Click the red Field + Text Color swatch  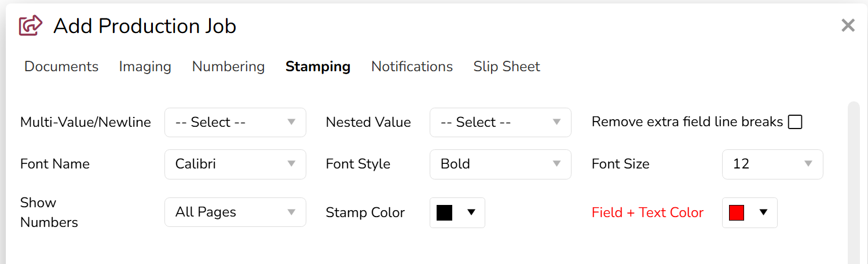tap(737, 212)
